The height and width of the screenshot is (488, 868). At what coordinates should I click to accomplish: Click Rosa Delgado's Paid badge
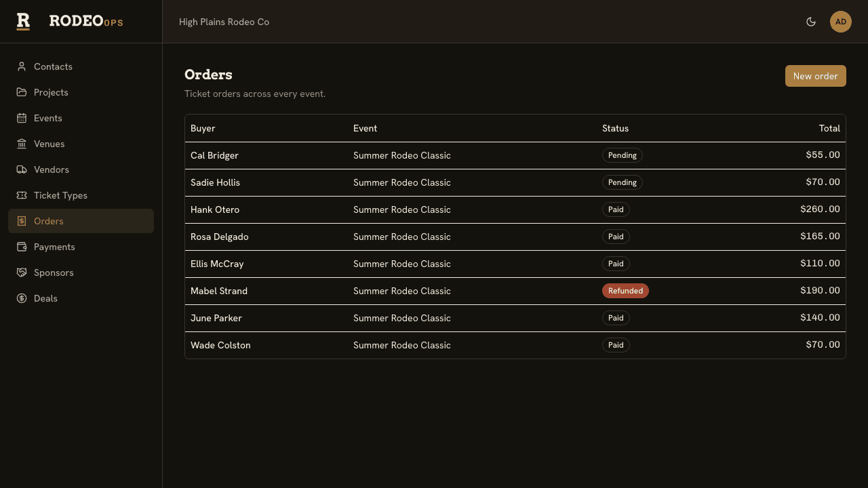tap(616, 237)
